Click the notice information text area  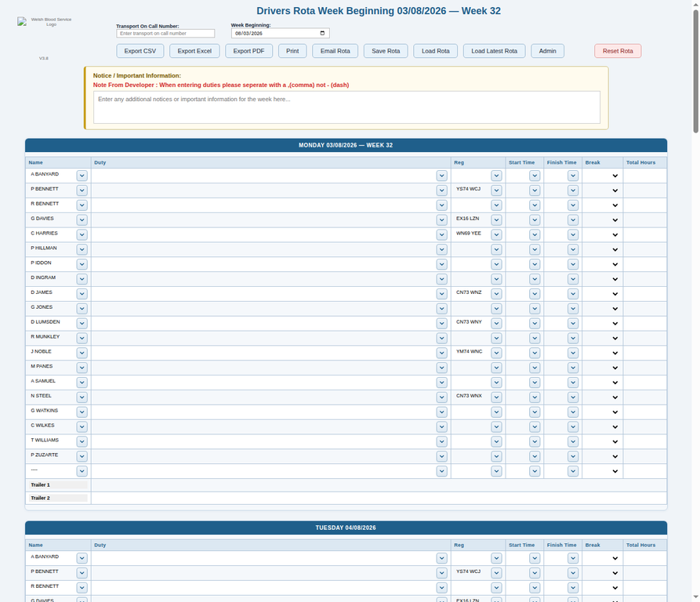(347, 107)
